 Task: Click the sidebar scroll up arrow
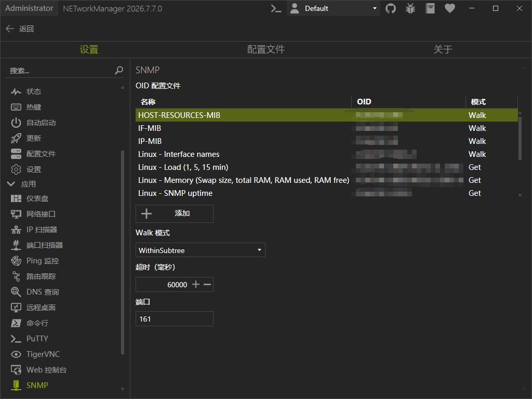[123, 87]
